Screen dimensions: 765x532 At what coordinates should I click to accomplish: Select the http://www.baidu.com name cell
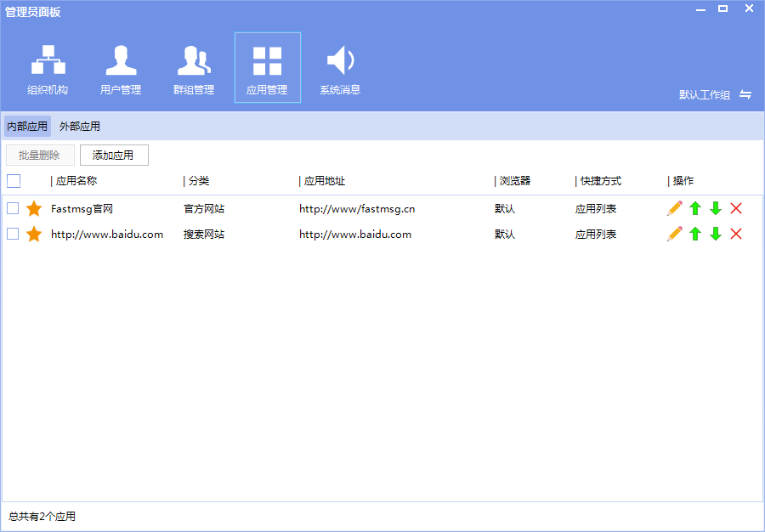(107, 234)
